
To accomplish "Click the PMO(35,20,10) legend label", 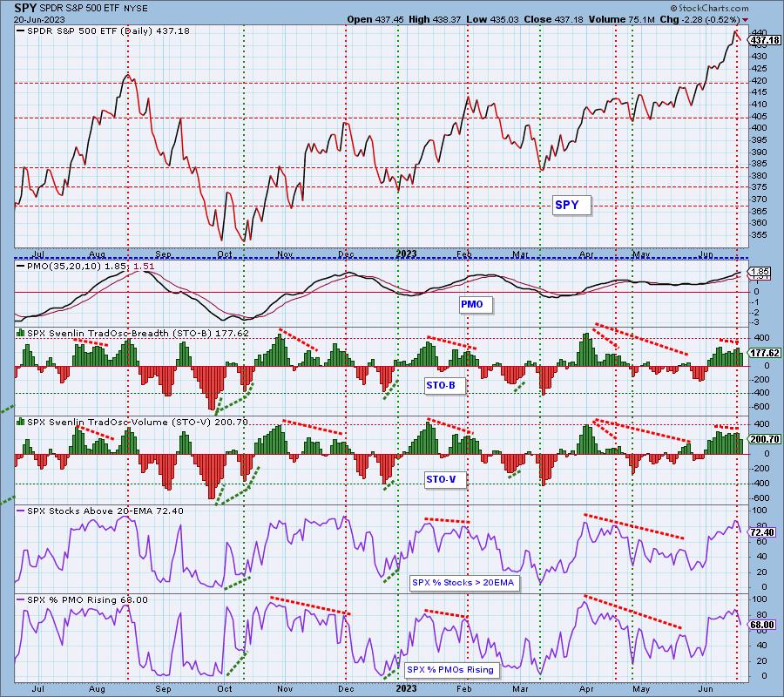I will tap(86, 266).
